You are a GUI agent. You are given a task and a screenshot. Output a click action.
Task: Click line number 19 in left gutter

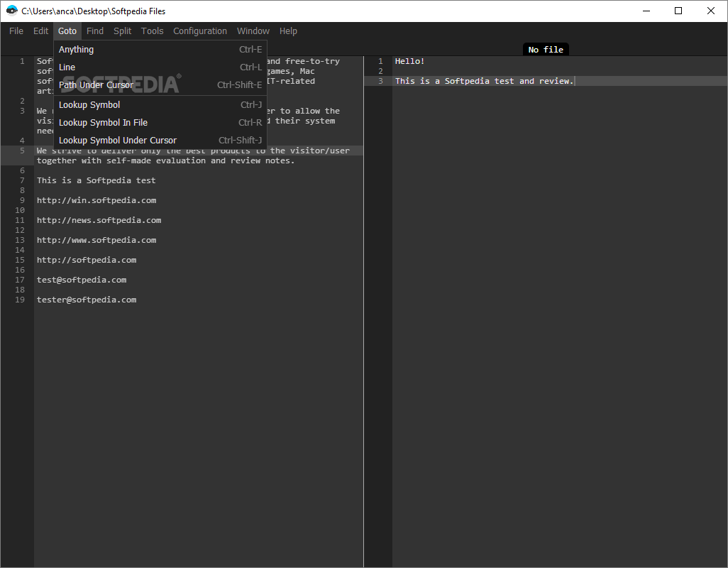(x=20, y=300)
